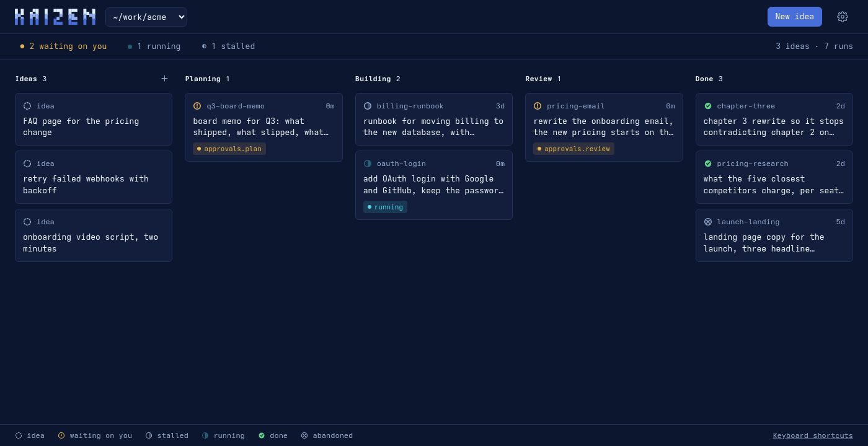Open the settings gear icon
Viewport: 868px width, 446px height.
842,17
